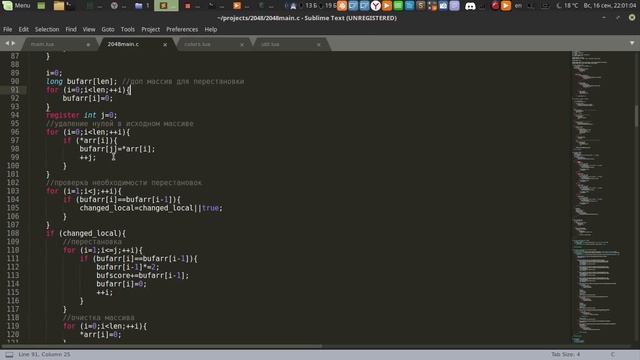The width and height of the screenshot is (640, 360).
Task: Switch to the red square taskbar window
Action: point(192,6)
